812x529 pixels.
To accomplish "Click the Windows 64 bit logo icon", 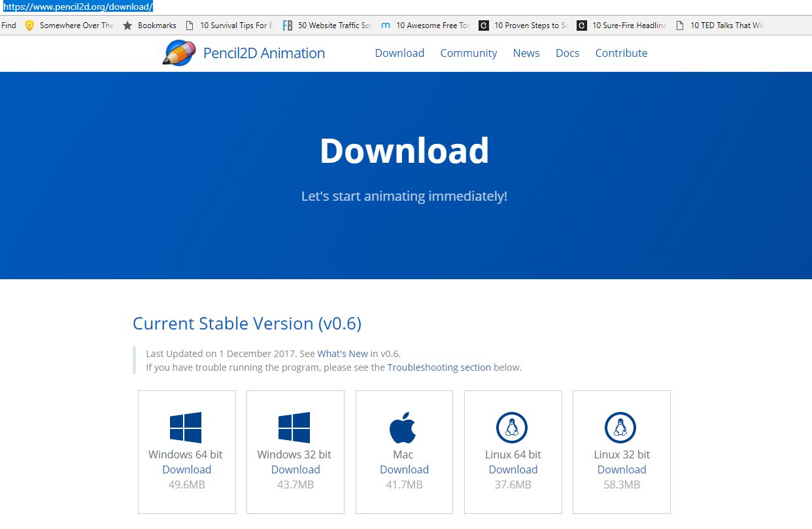I will pyautogui.click(x=186, y=428).
